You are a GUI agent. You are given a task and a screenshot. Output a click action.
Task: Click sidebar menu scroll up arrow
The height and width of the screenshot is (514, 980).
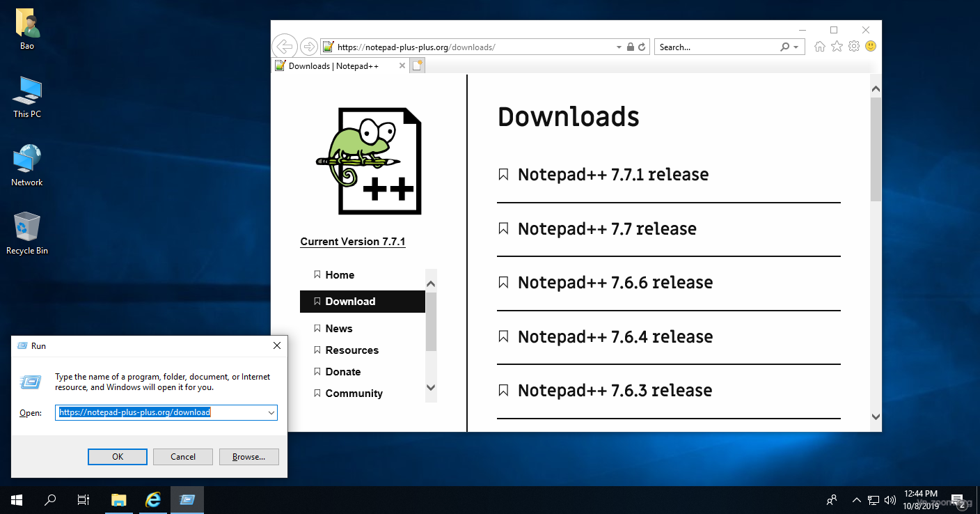click(x=431, y=283)
